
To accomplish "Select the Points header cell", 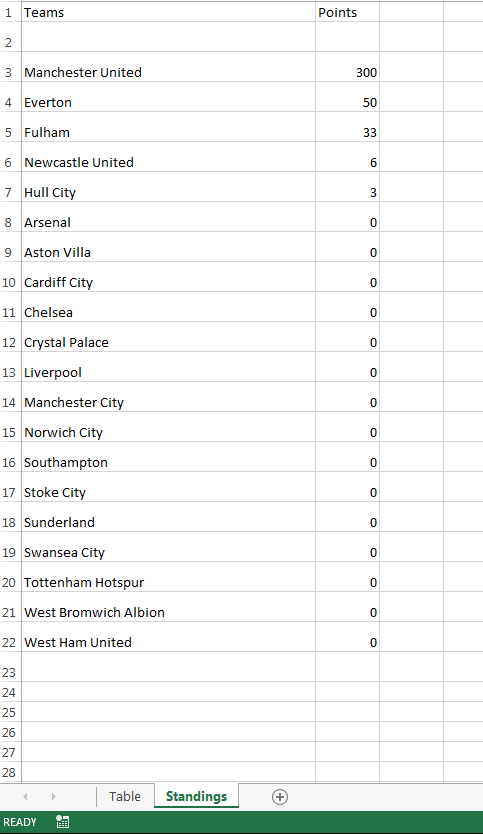I will (347, 12).
